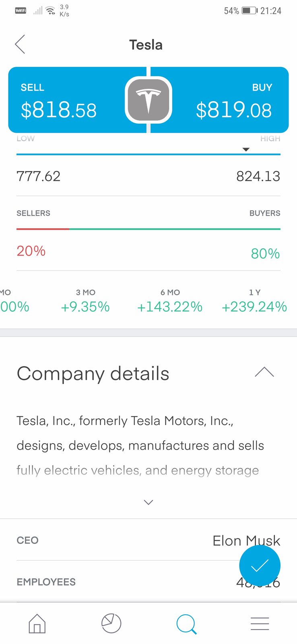Tap the sellers versus buyers bar

click(x=148, y=229)
